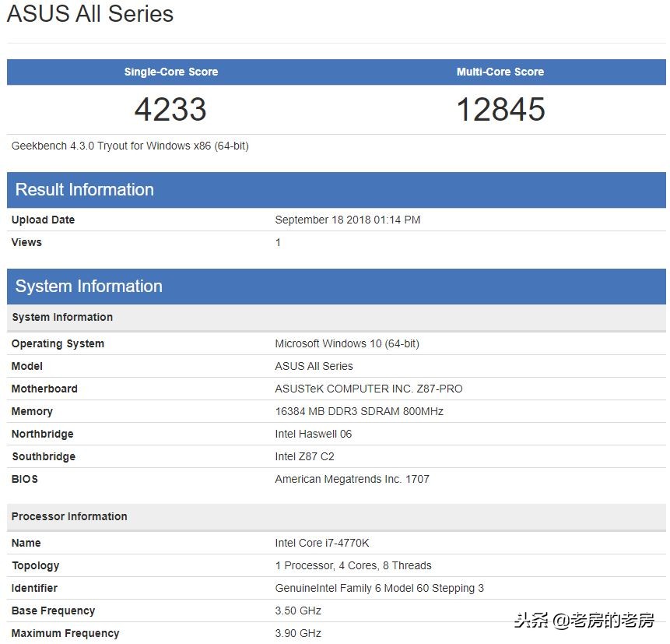
Task: Select the Base Frequency value 3.50 GHz
Action: 298,611
